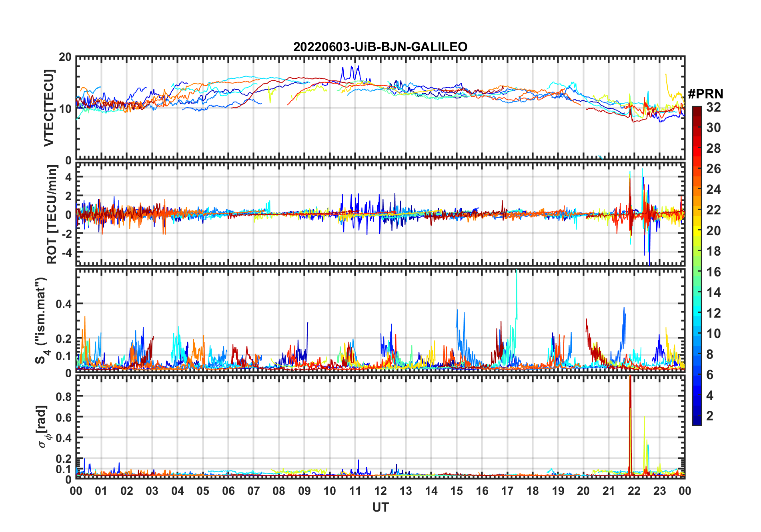Select the x-axis hour label 22

(x=634, y=491)
